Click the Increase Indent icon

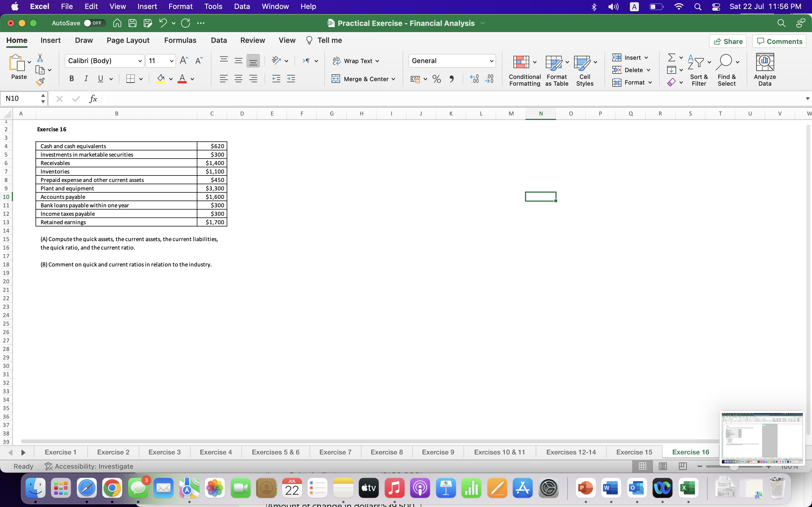click(291, 79)
